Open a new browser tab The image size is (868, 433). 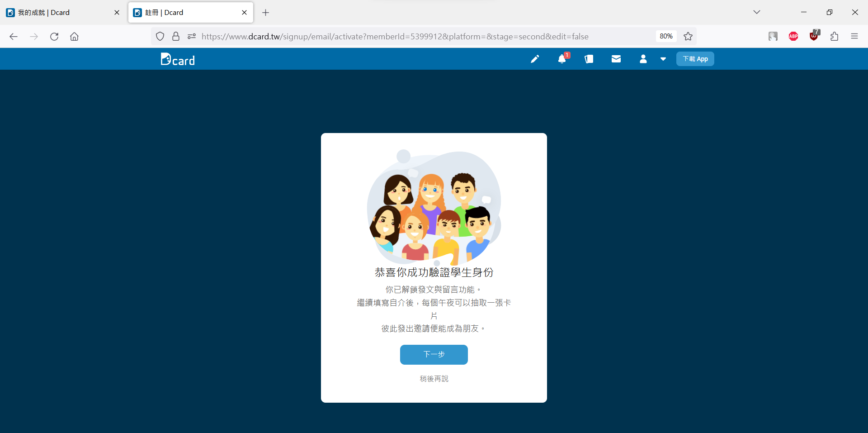[x=266, y=13]
